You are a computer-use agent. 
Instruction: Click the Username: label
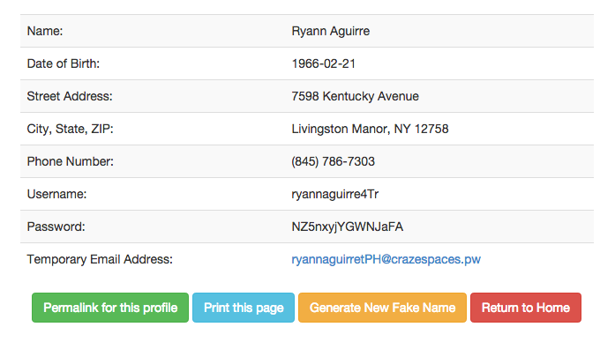[56, 194]
